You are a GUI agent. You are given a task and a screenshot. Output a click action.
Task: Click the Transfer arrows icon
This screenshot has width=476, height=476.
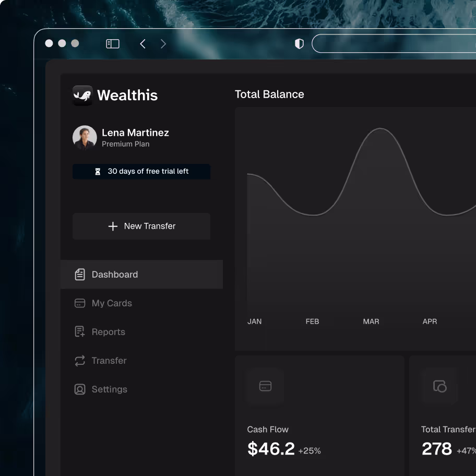point(80,361)
